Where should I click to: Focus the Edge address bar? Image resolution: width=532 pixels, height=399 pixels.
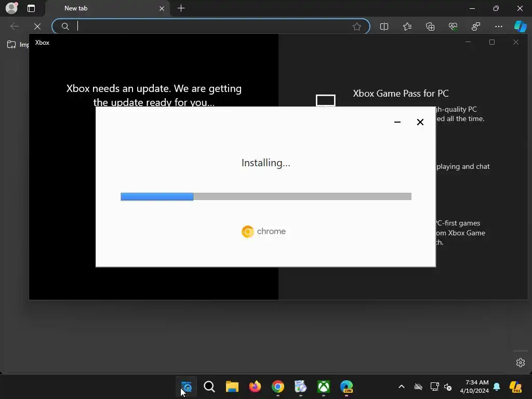click(x=210, y=26)
